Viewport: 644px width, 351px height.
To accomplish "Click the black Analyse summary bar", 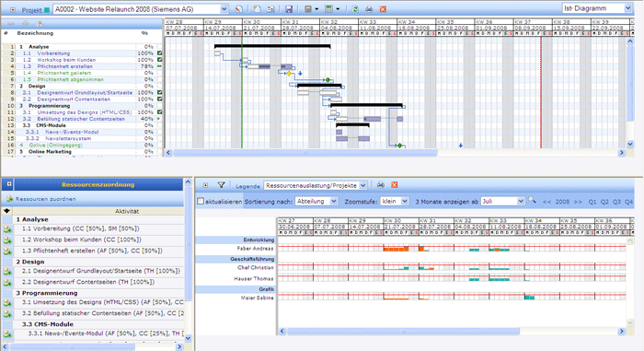I will 272,46.
